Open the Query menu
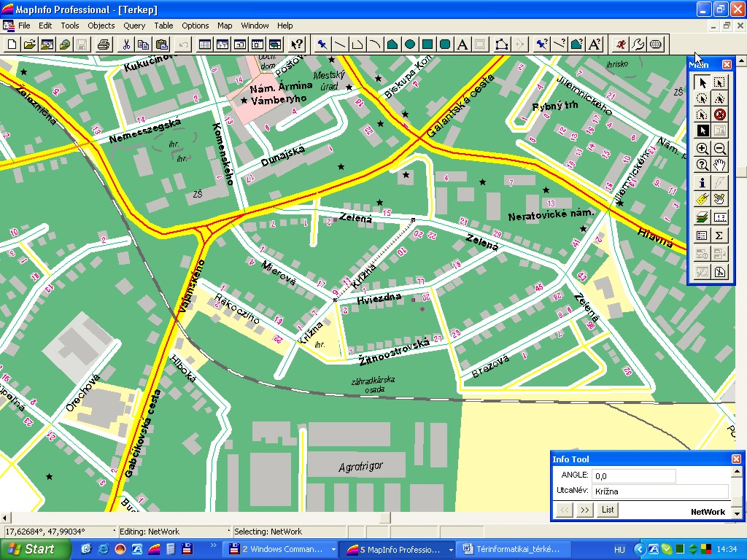This screenshot has height=560, width=747. pos(134,26)
